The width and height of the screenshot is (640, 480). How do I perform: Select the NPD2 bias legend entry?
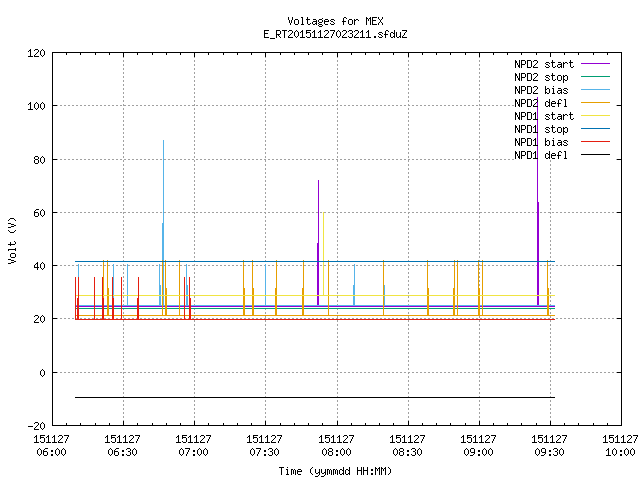pos(562,90)
